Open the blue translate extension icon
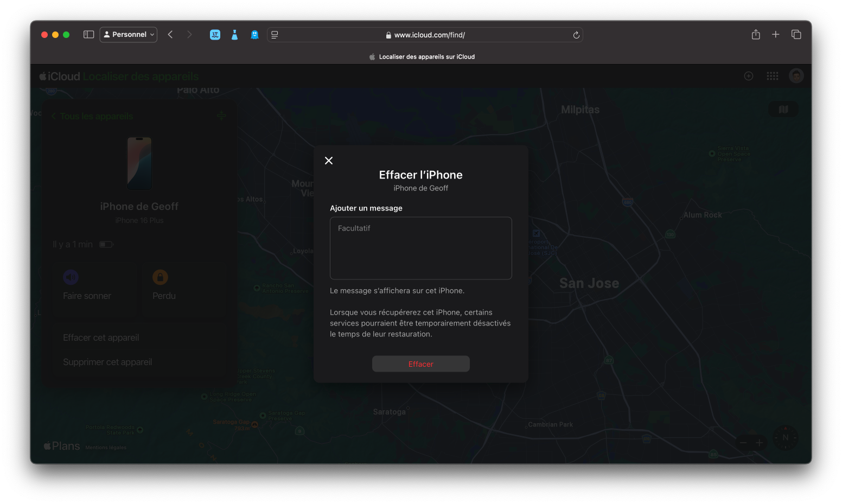Viewport: 842px width, 504px height. coord(215,35)
